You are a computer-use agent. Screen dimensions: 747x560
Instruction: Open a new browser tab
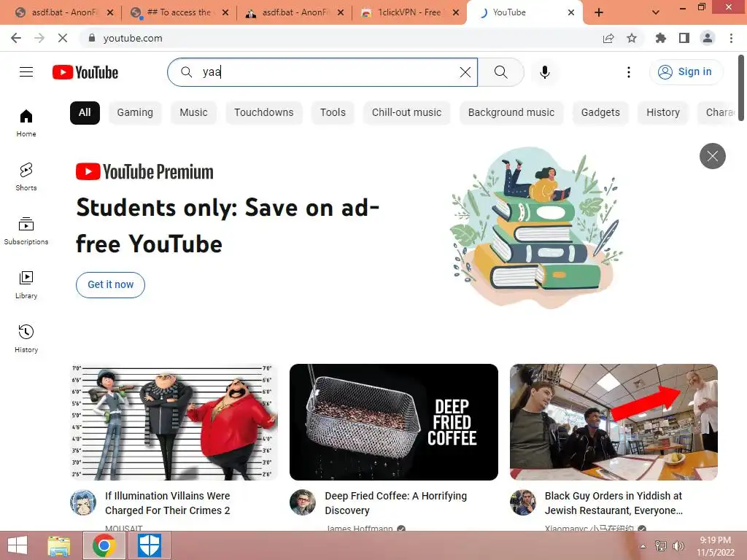[x=599, y=12]
